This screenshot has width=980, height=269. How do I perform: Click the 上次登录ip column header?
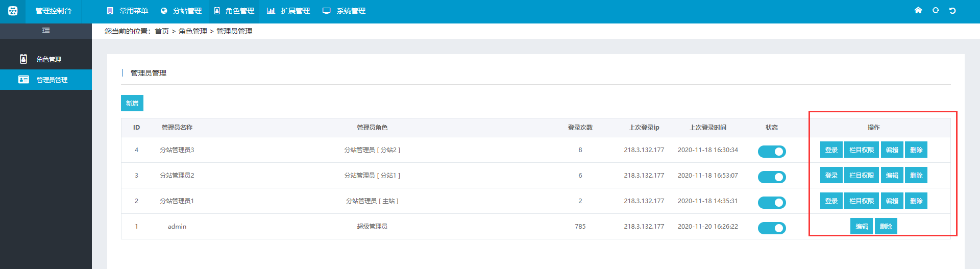(644, 127)
